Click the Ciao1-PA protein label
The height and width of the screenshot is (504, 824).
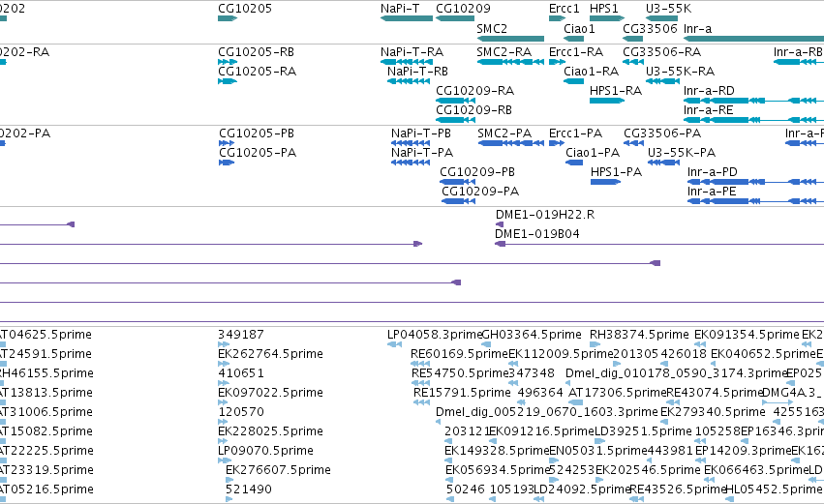tap(593, 153)
